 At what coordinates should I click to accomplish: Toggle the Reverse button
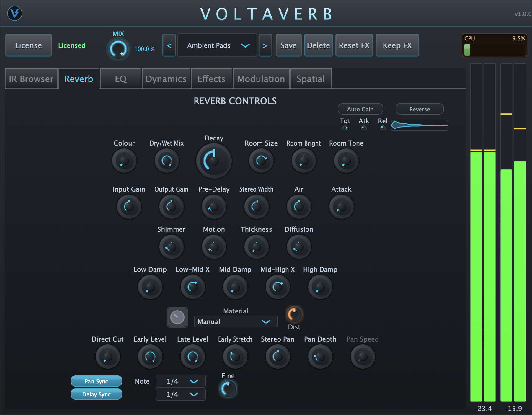click(x=420, y=109)
